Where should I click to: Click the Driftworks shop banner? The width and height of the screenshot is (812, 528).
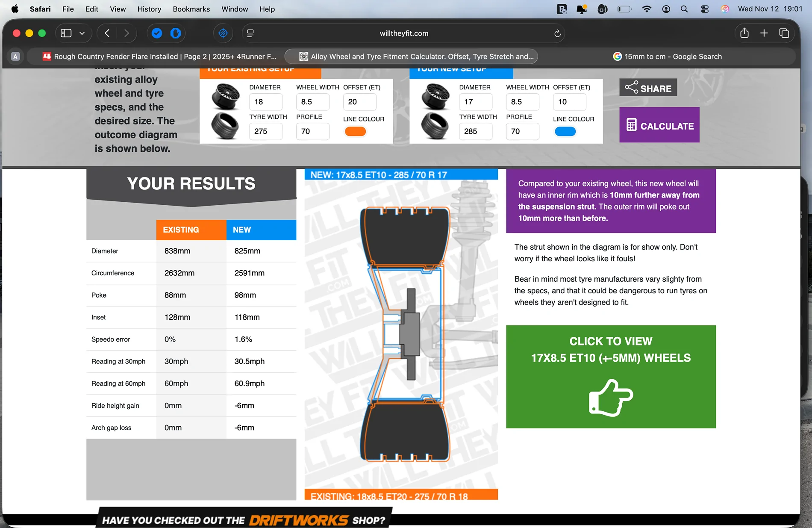[244, 519]
